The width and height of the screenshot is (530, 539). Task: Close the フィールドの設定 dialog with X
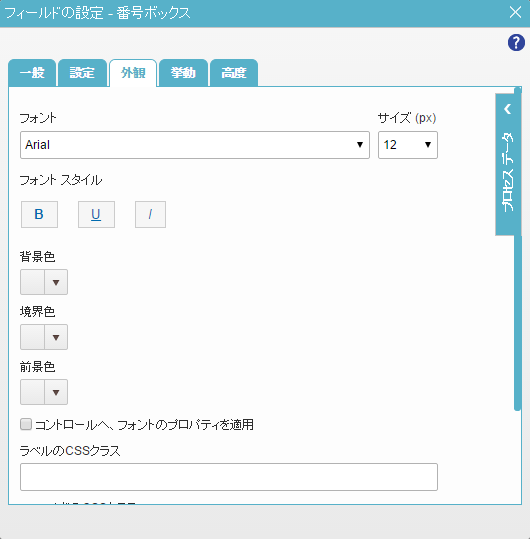pyautogui.click(x=515, y=12)
